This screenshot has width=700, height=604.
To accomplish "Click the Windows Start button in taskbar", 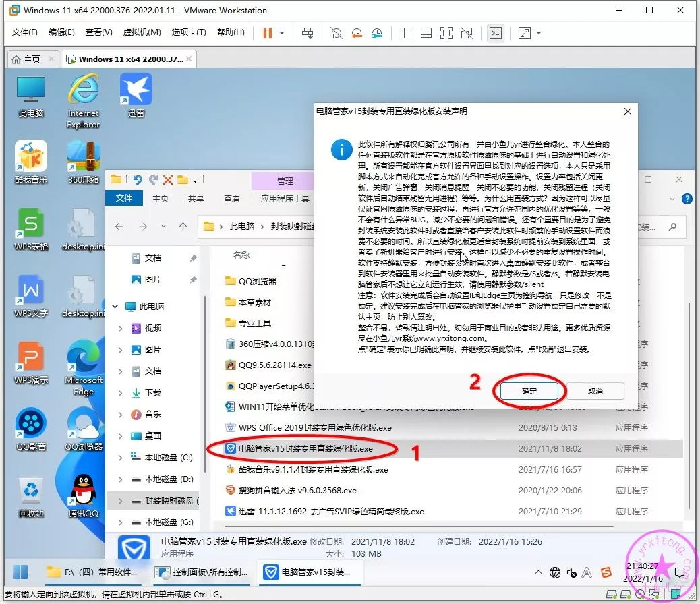I will coord(21,572).
